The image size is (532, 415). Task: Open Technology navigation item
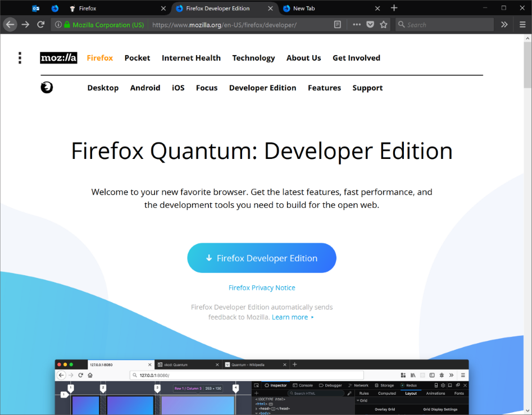pos(253,58)
